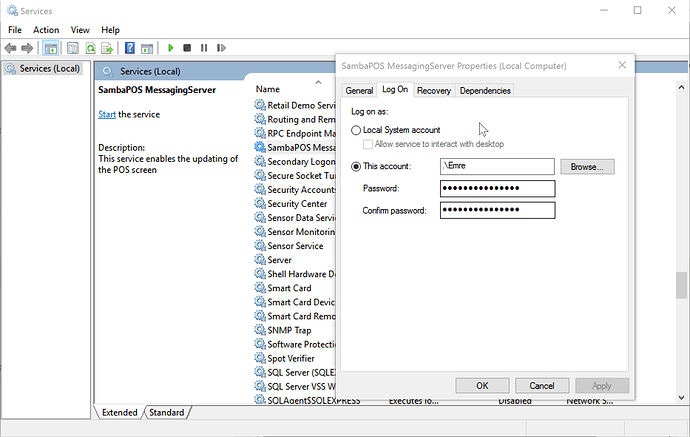Click gear icon of Spot Verifier

click(260, 358)
